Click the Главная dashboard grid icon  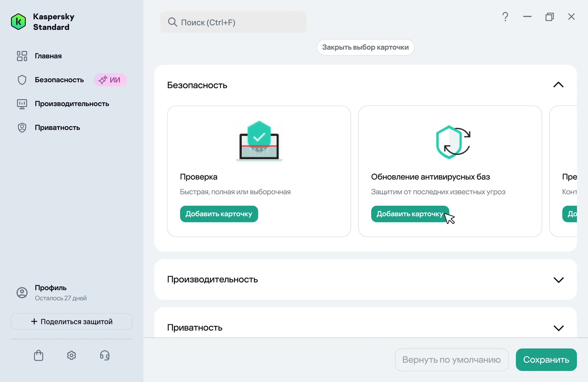(x=22, y=56)
